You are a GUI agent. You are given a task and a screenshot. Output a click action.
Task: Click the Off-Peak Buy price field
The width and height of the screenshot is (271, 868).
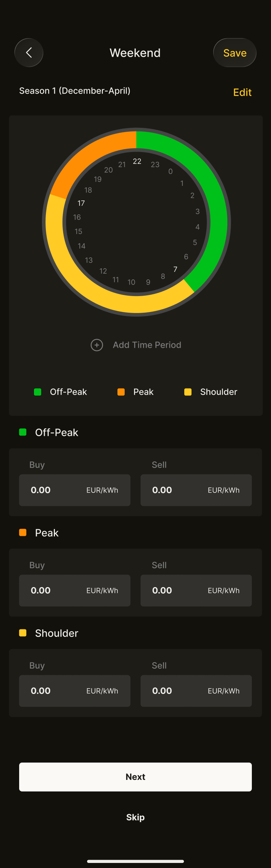click(x=75, y=490)
